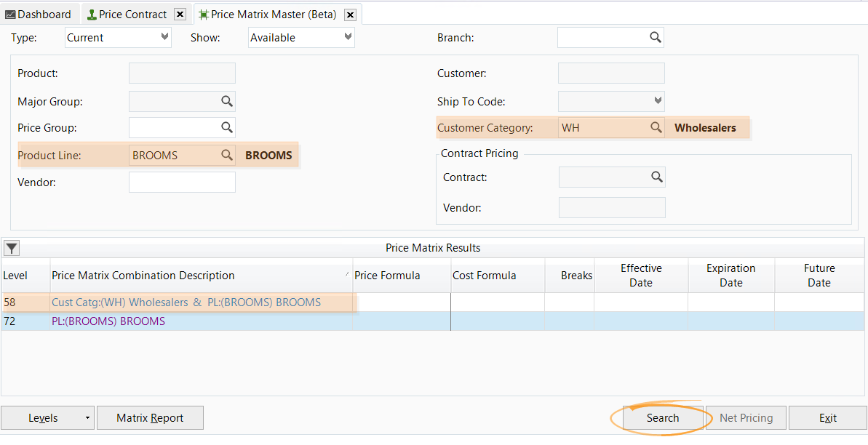Click the Price Group search icon
The height and width of the screenshot is (445, 868).
point(227,127)
